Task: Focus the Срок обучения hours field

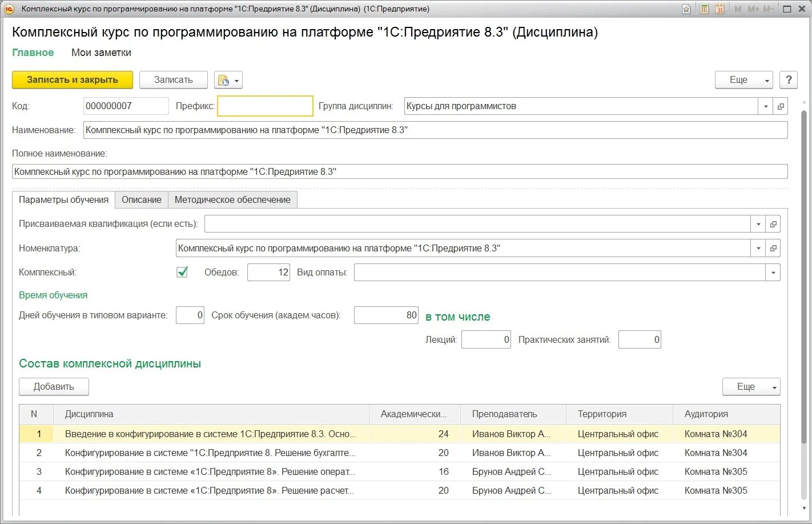Action: tap(387, 315)
